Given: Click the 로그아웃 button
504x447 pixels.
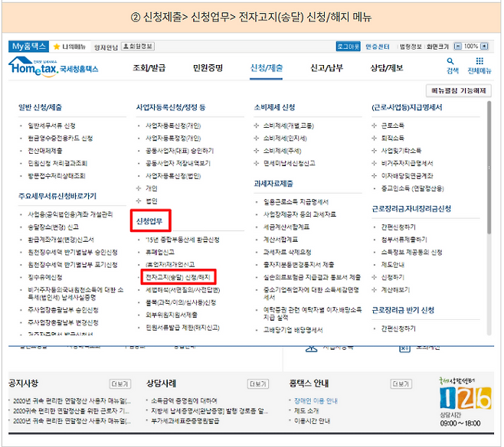Looking at the screenshot, I should click(347, 47).
